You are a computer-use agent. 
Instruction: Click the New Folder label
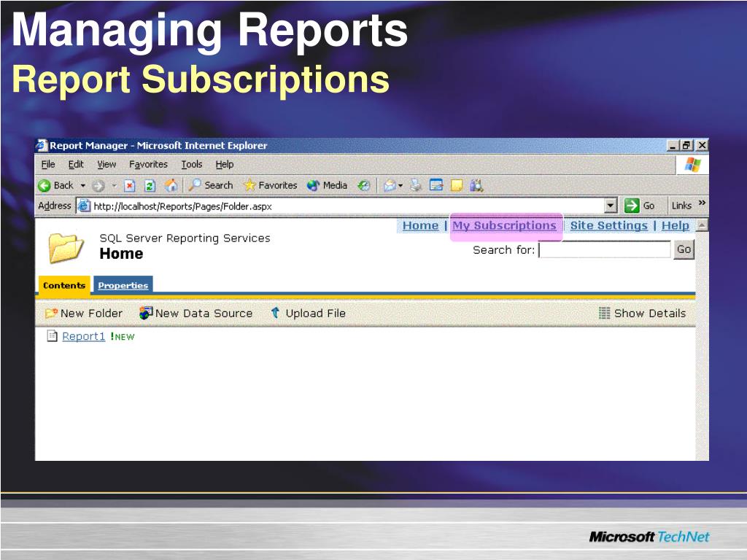pyautogui.click(x=91, y=314)
